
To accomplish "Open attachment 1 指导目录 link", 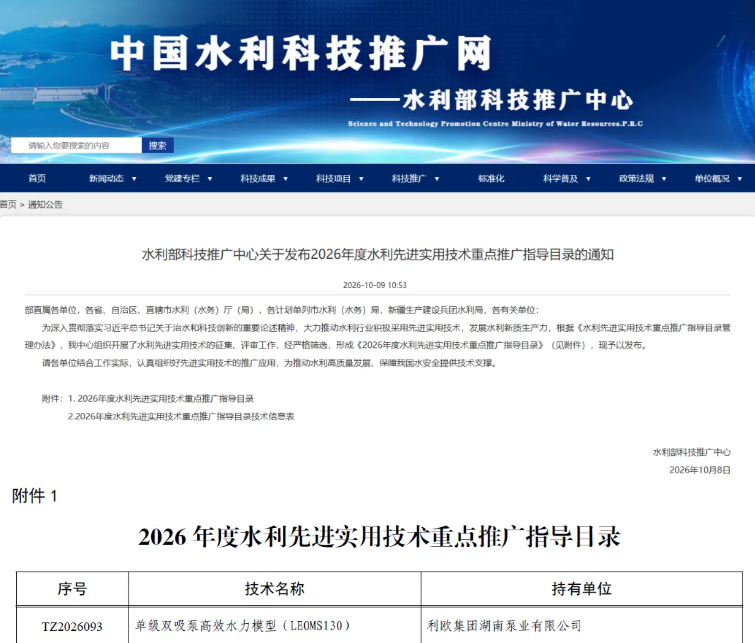I will 161,398.
